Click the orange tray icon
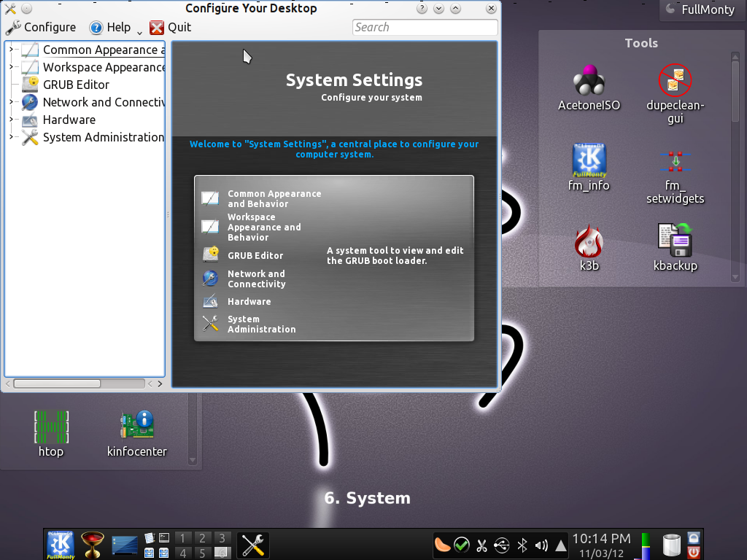This screenshot has height=560, width=747. click(441, 545)
